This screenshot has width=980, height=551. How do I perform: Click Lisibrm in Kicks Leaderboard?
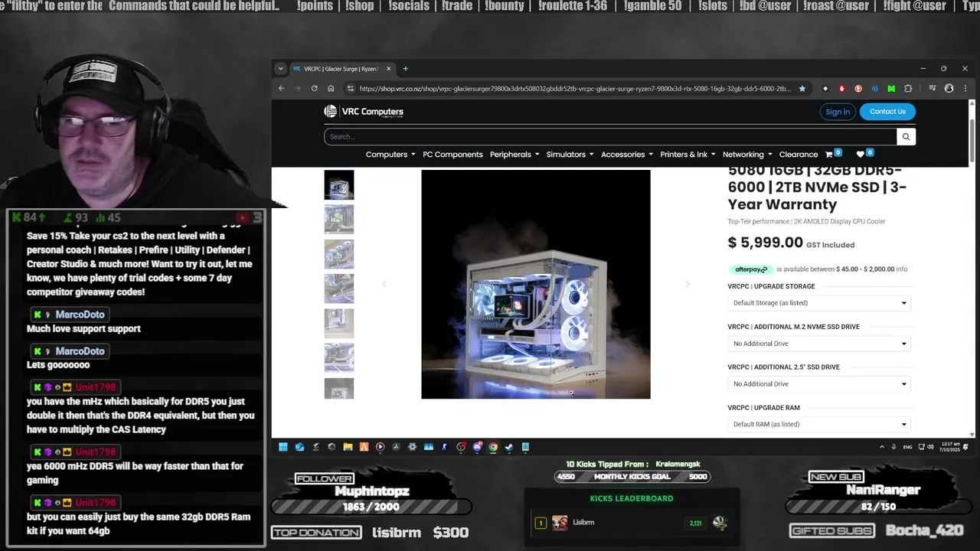(583, 523)
